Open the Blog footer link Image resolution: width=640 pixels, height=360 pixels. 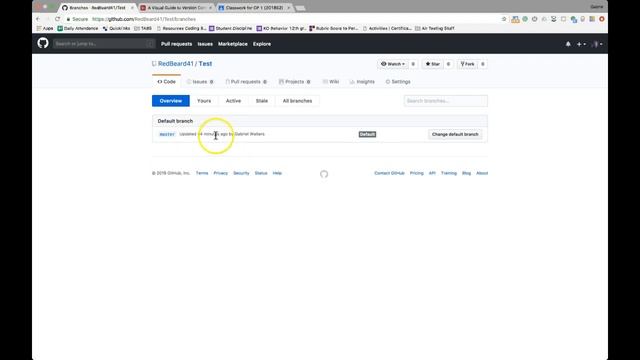click(x=467, y=173)
